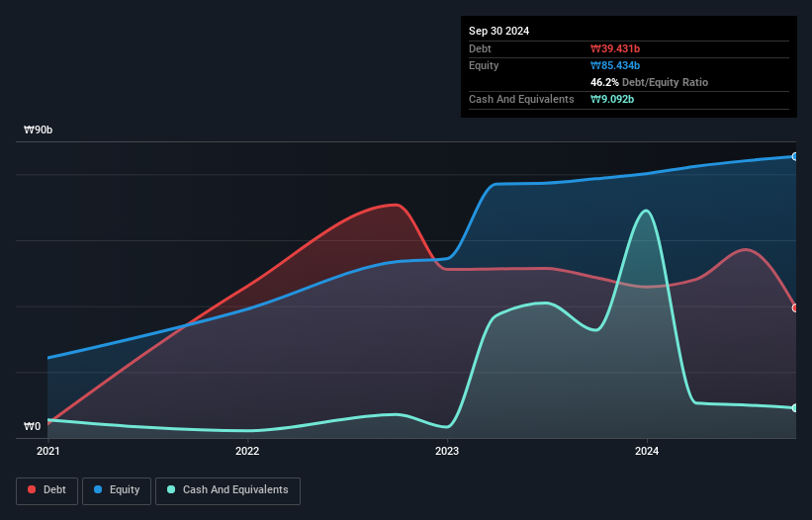
Task: Toggle the Debt series legend button
Action: coord(47,490)
